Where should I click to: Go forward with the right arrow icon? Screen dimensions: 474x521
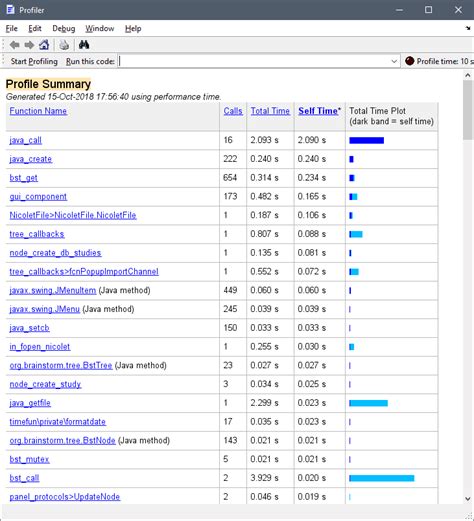29,45
